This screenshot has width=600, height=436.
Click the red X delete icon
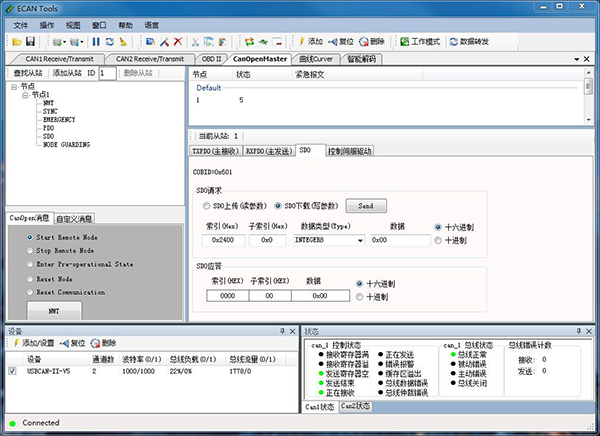click(178, 42)
